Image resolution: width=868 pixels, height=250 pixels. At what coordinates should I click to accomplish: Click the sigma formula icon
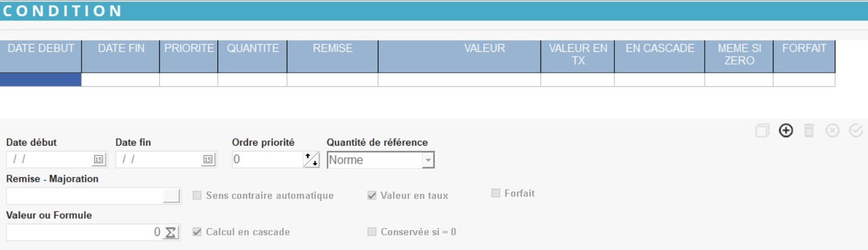(x=170, y=233)
